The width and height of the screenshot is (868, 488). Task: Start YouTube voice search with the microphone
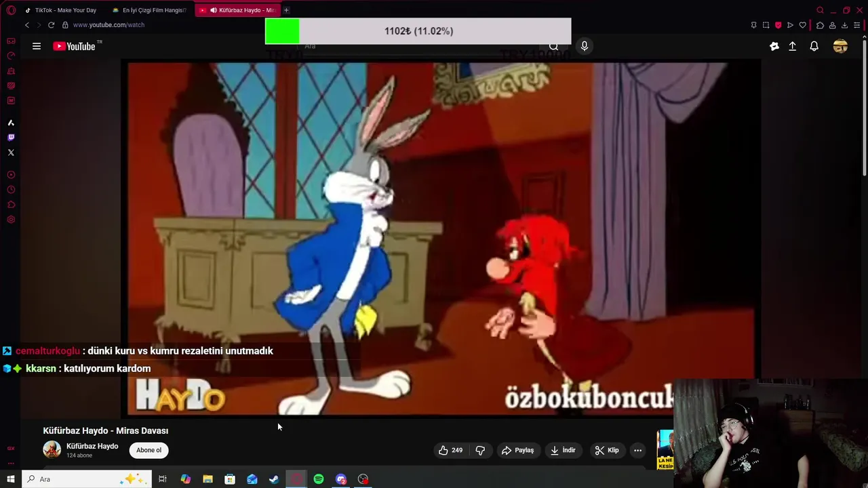(x=584, y=46)
